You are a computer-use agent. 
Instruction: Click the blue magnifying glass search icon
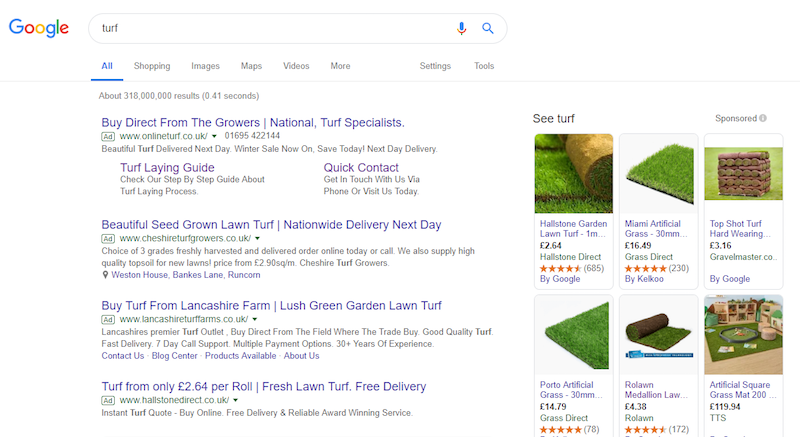tap(488, 28)
